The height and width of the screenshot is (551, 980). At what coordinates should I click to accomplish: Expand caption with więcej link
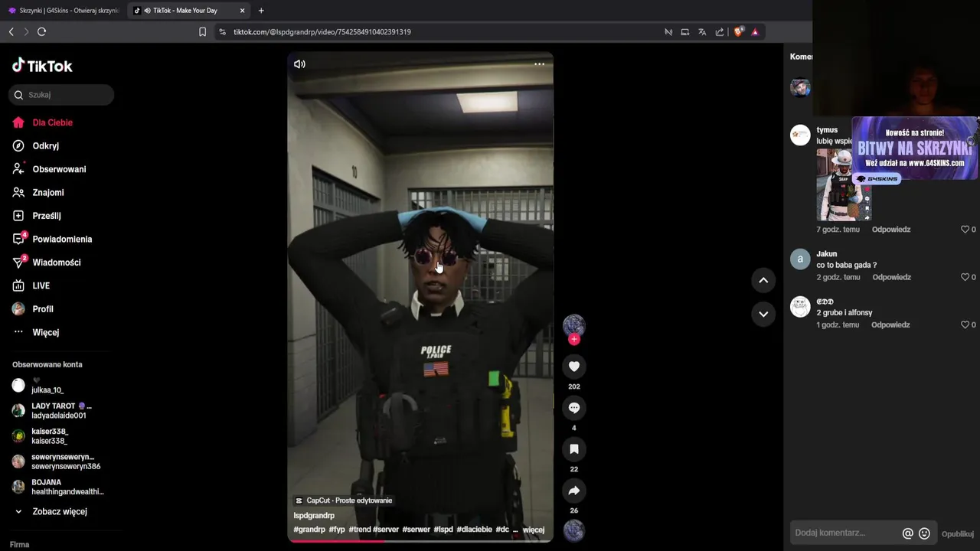tap(534, 530)
